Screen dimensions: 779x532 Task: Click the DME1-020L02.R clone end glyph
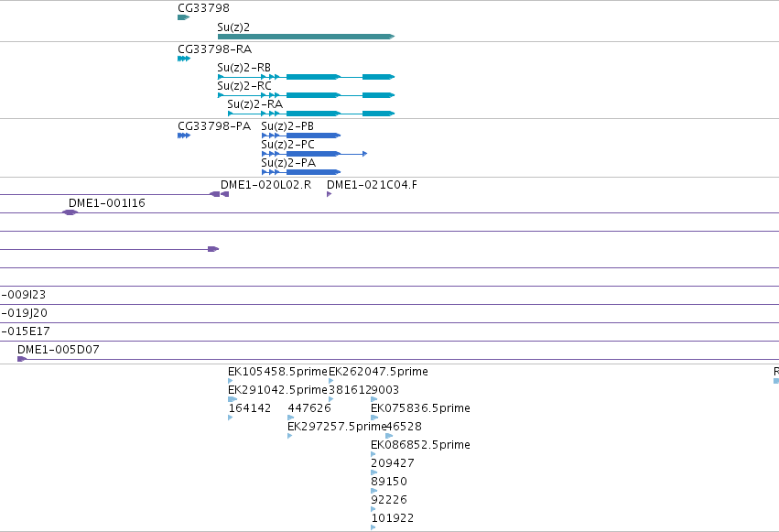click(x=224, y=194)
